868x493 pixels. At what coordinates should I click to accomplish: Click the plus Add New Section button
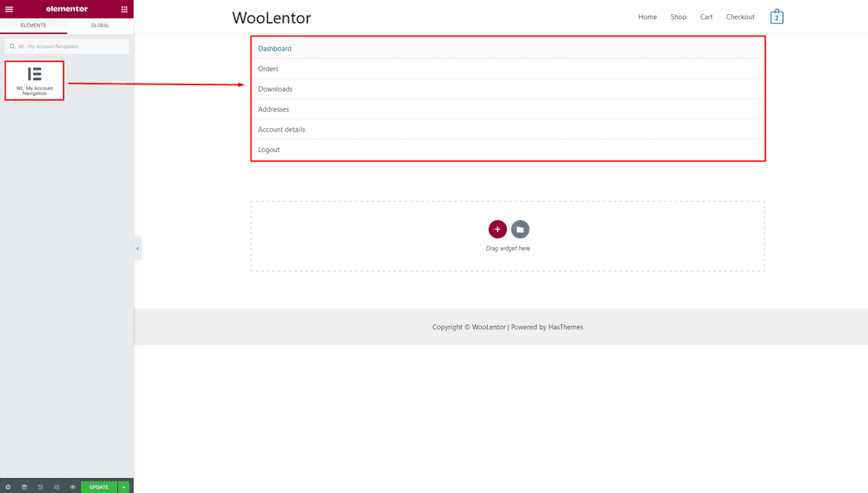point(497,229)
